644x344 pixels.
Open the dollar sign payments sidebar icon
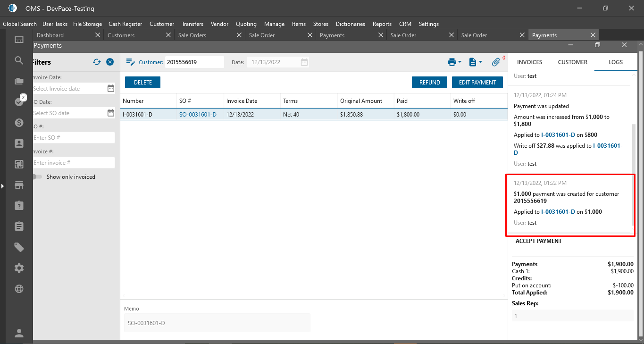(19, 123)
